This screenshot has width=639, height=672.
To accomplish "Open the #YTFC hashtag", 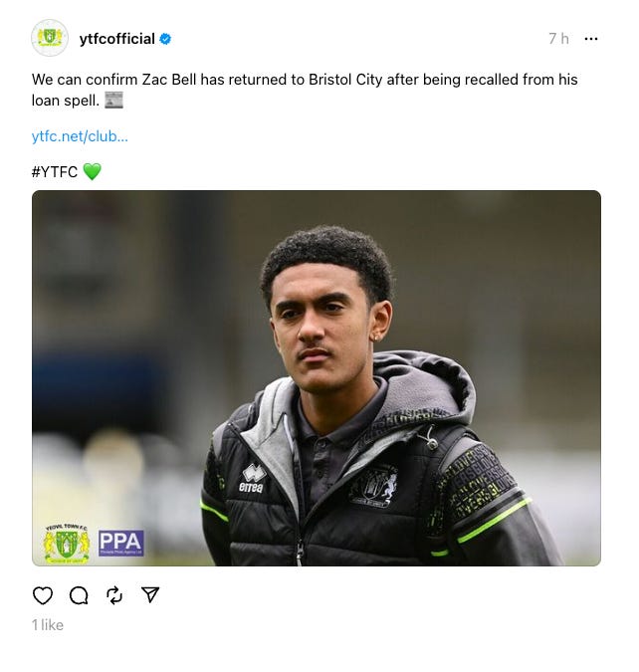I will 55,172.
